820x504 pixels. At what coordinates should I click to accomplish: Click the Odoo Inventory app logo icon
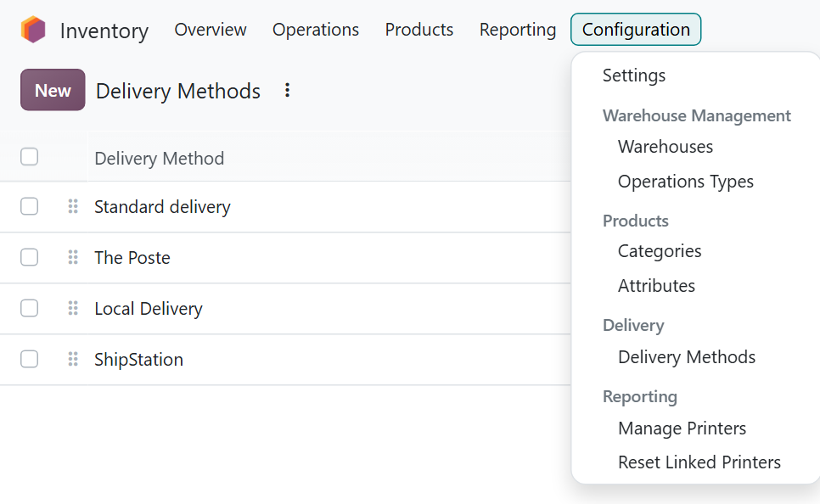[x=33, y=30]
